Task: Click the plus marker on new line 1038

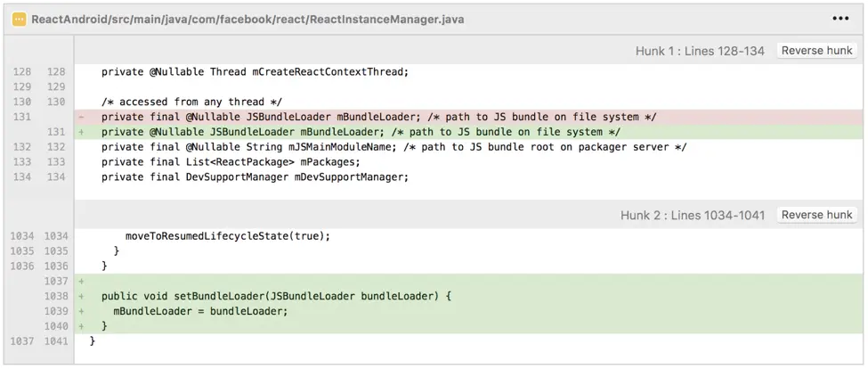Action: [82, 296]
